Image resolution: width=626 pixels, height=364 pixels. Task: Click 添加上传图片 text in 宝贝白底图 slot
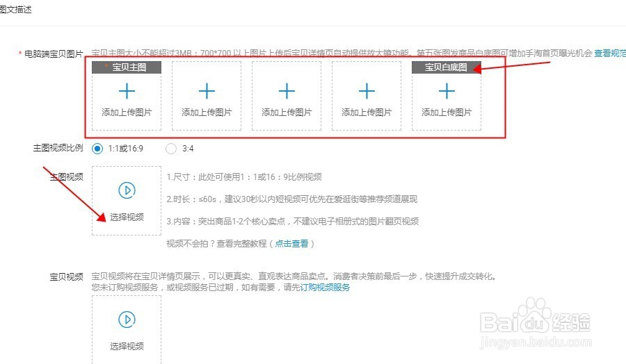[447, 113]
